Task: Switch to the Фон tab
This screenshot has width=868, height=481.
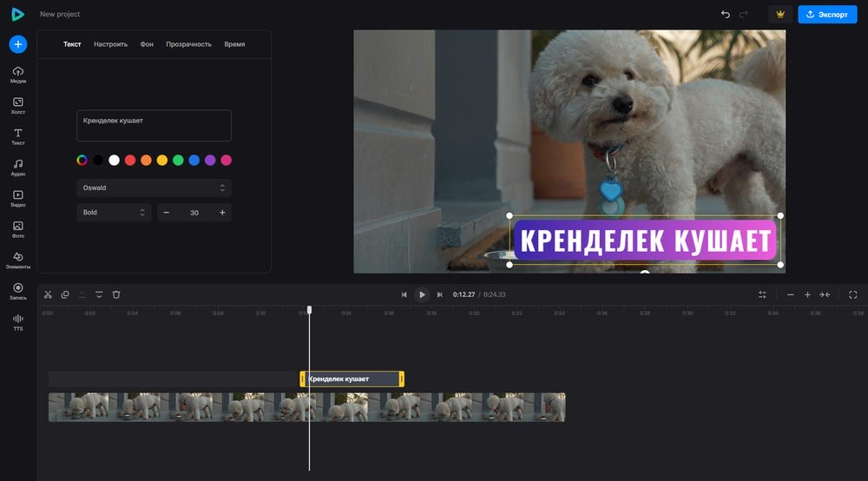Action: [147, 44]
